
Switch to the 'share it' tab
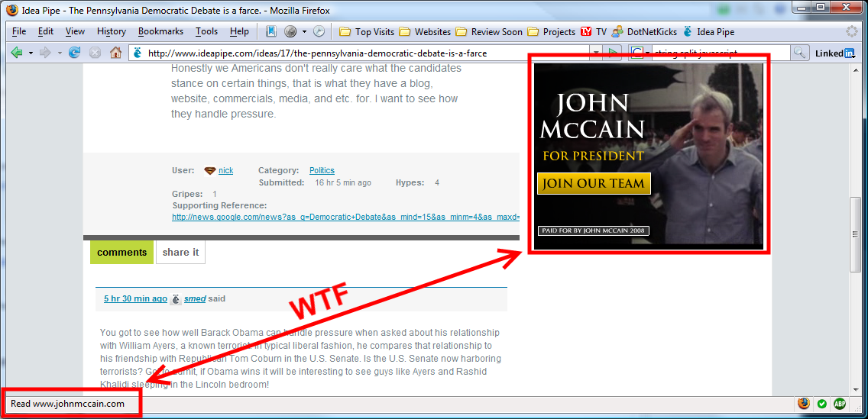(x=180, y=253)
